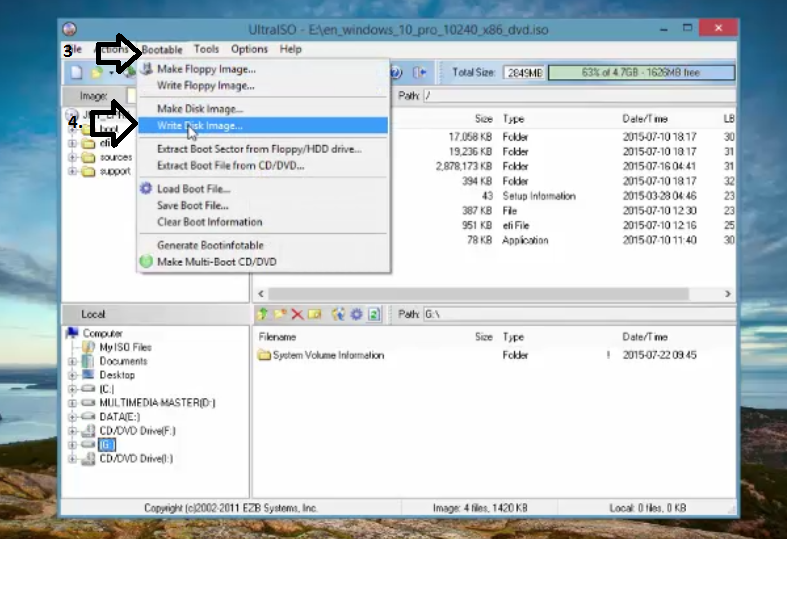Choose Clear Boot Information menu entry
Screen dimensions: 787x589
[x=263, y=222]
